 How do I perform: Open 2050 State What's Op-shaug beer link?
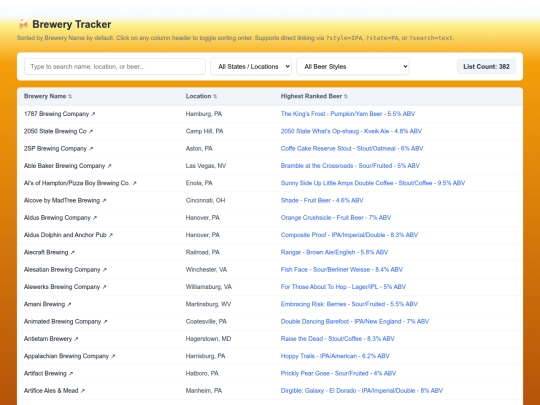click(351, 131)
